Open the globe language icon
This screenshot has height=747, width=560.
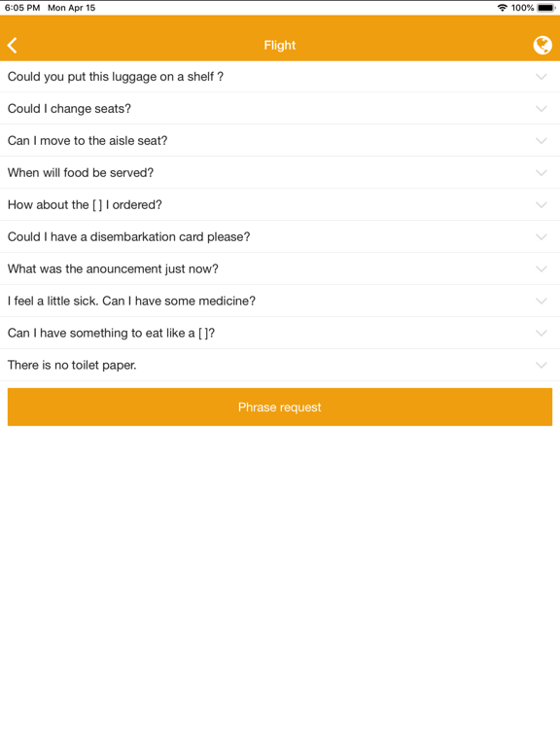542,46
